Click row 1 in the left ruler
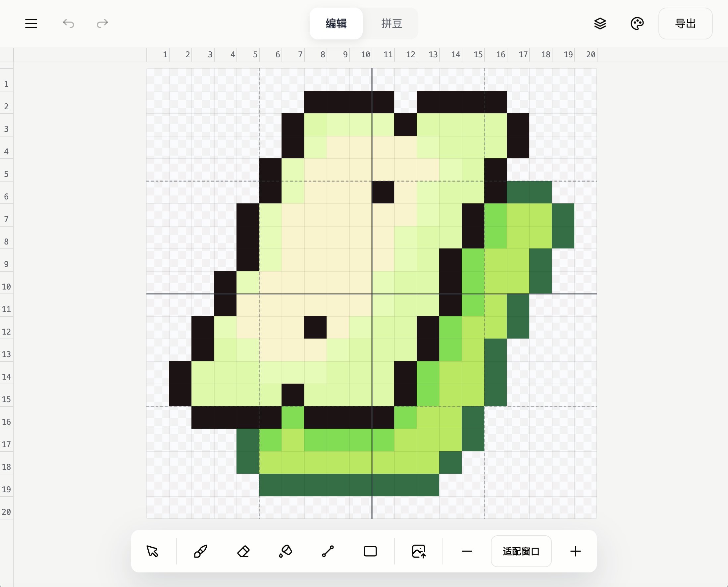The height and width of the screenshot is (587, 728). (7, 80)
